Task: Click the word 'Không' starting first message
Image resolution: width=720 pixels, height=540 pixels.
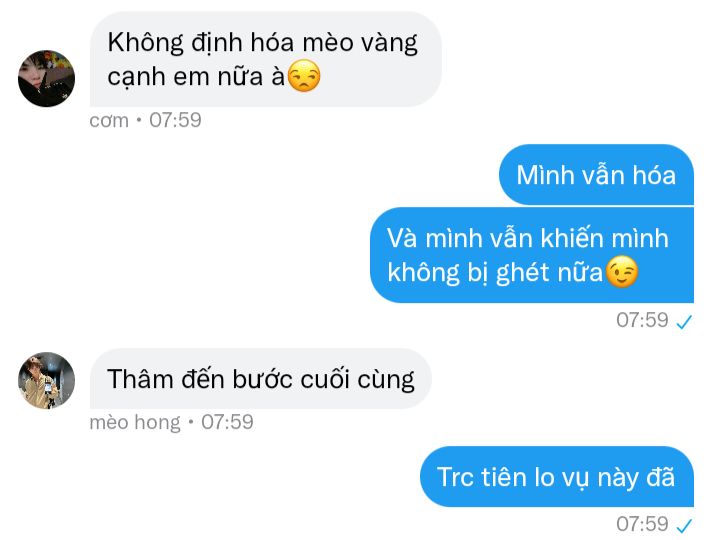Action: point(146,43)
